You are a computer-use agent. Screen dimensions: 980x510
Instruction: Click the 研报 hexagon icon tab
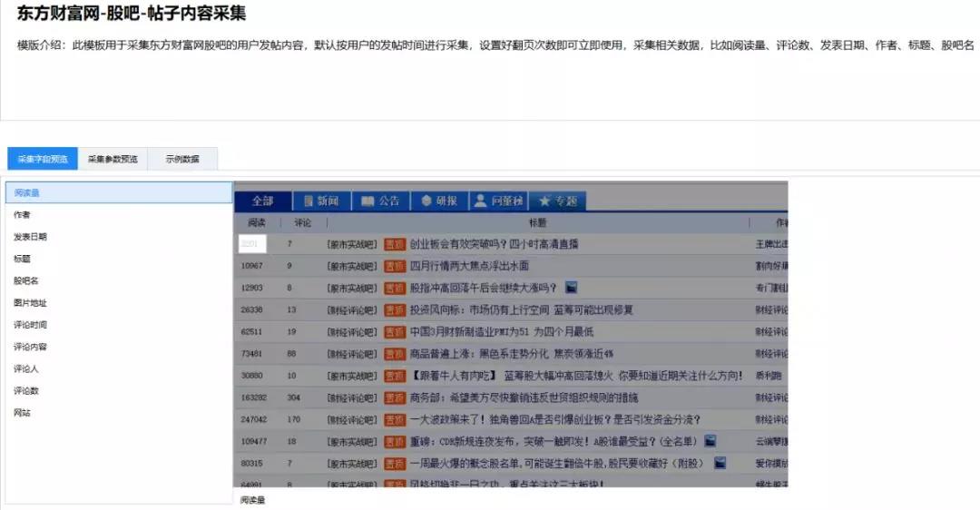[x=439, y=201]
